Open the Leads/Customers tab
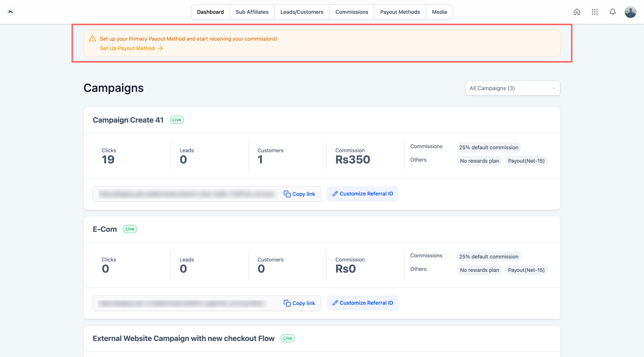The width and height of the screenshot is (644, 357). point(301,12)
